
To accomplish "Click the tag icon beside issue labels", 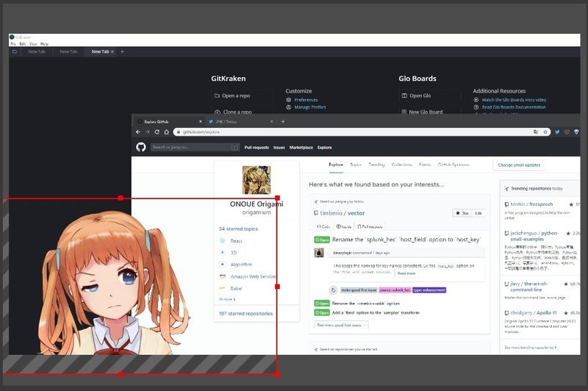I will 333,290.
